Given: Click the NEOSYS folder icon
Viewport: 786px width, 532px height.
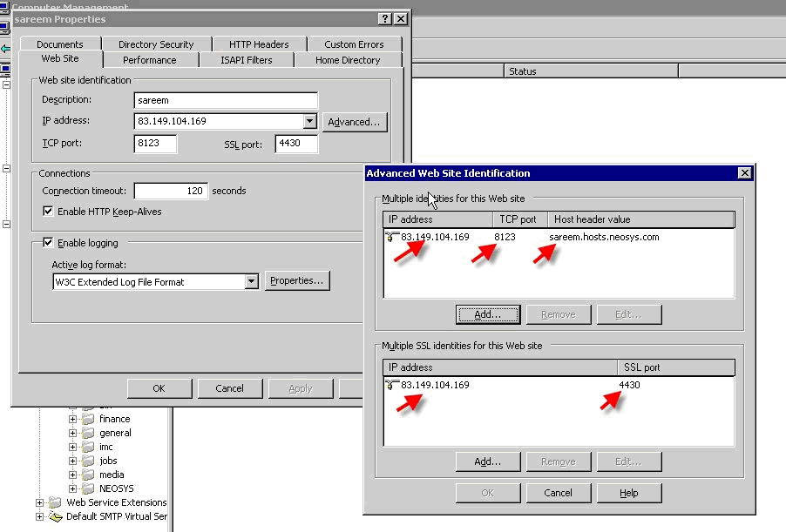Looking at the screenshot, I should pos(88,488).
